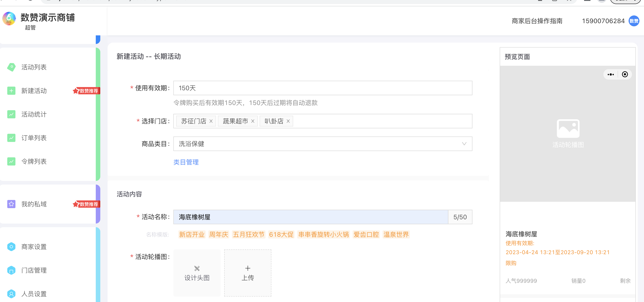Click the three-dots menu in preview page

[610, 74]
